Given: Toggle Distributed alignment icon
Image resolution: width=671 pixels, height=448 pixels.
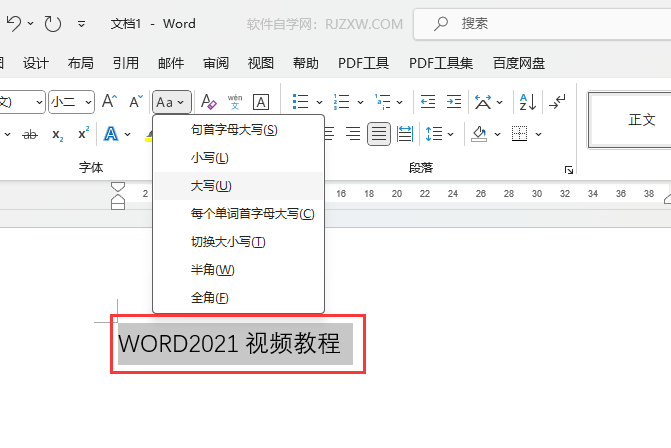Looking at the screenshot, I should (x=404, y=134).
